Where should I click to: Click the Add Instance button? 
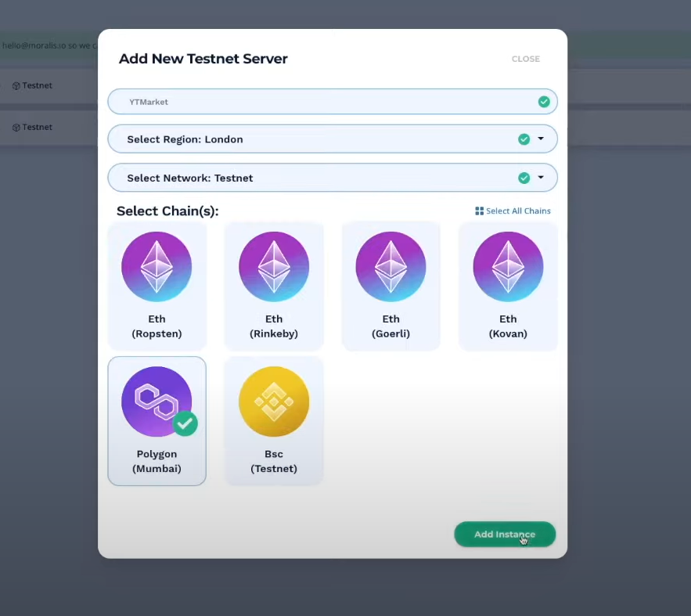(x=505, y=535)
